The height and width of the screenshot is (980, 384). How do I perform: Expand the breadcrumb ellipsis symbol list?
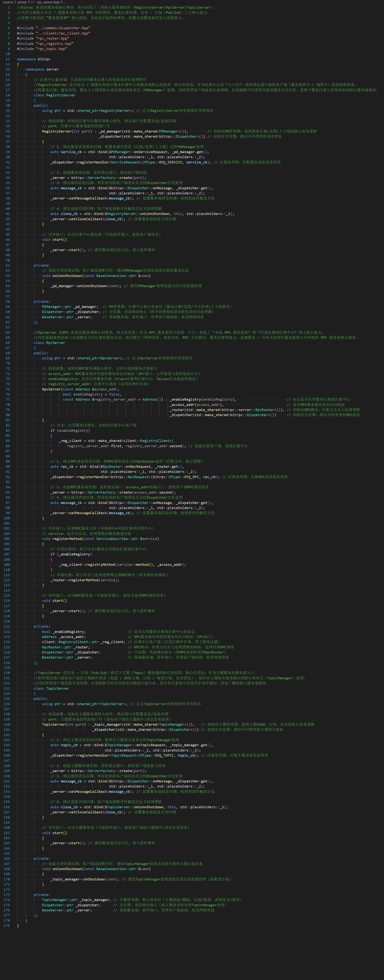click(x=65, y=2)
